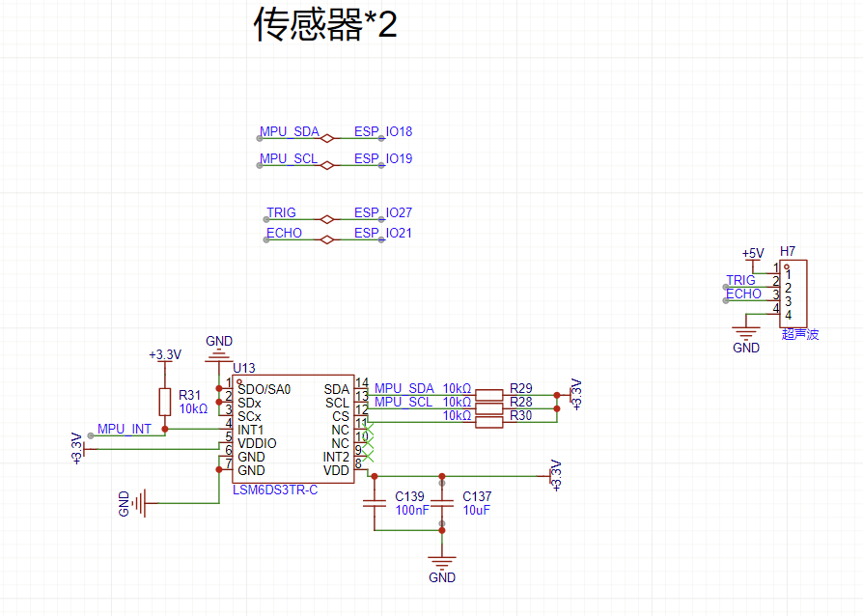The width and height of the screenshot is (863, 616).
Task: Select the diamond link between MPU_SDA and ESP_IO18
Action: (x=327, y=138)
